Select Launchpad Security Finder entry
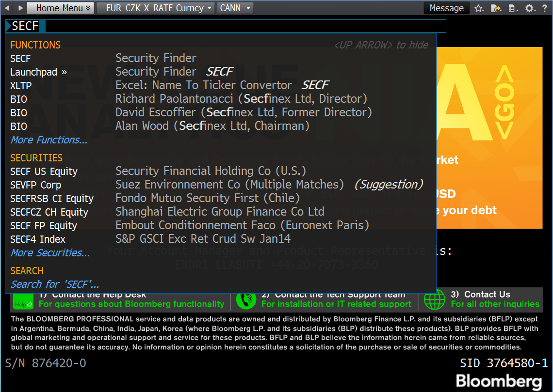This screenshot has height=392, width=553. 221,72
